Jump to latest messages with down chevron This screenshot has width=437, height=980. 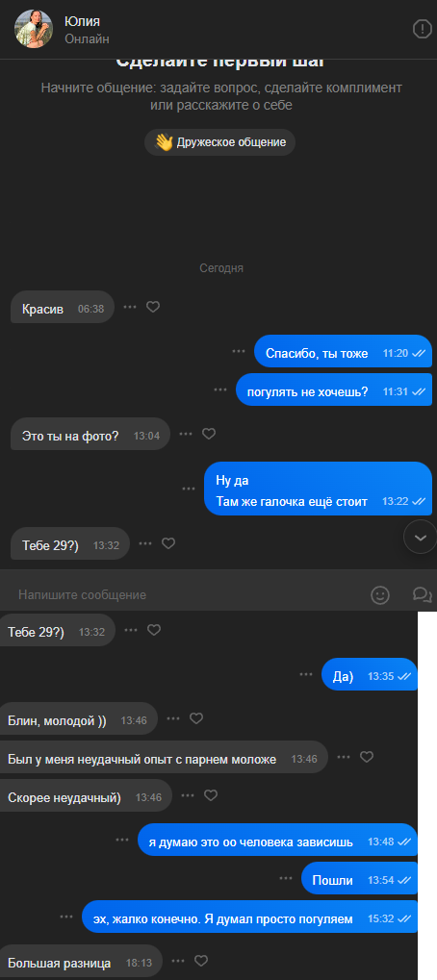point(420,537)
